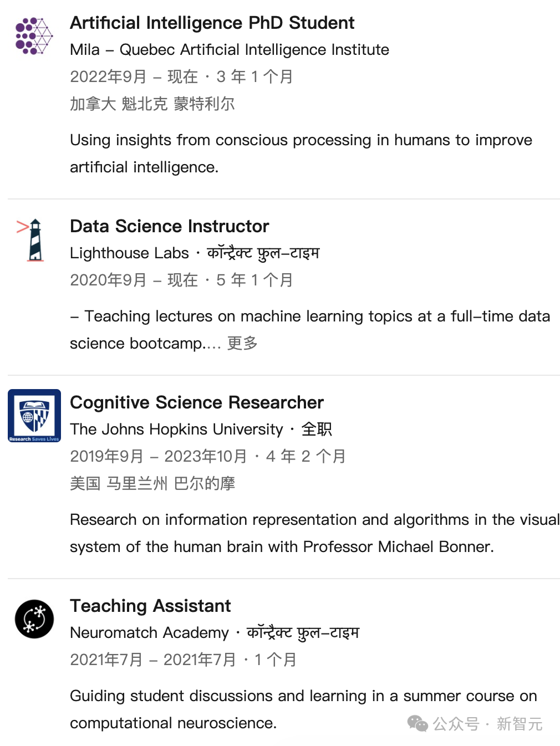
Task: Open the Lighthouse Labs lighthouse logo
Action: pyautogui.click(x=31, y=240)
